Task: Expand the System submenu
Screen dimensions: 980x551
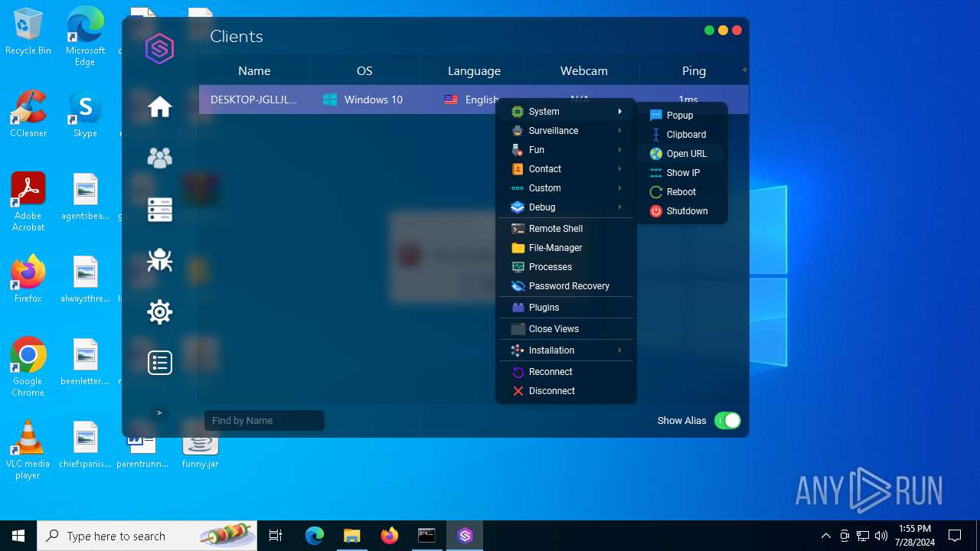Action: (x=566, y=112)
